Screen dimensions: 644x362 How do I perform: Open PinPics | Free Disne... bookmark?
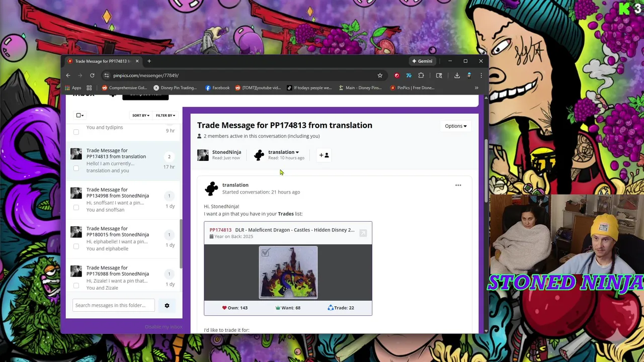click(412, 87)
